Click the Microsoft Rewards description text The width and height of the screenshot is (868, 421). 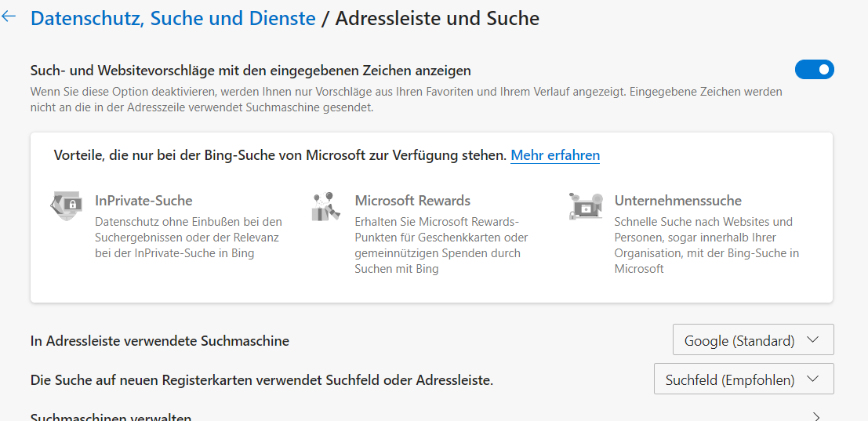click(441, 245)
